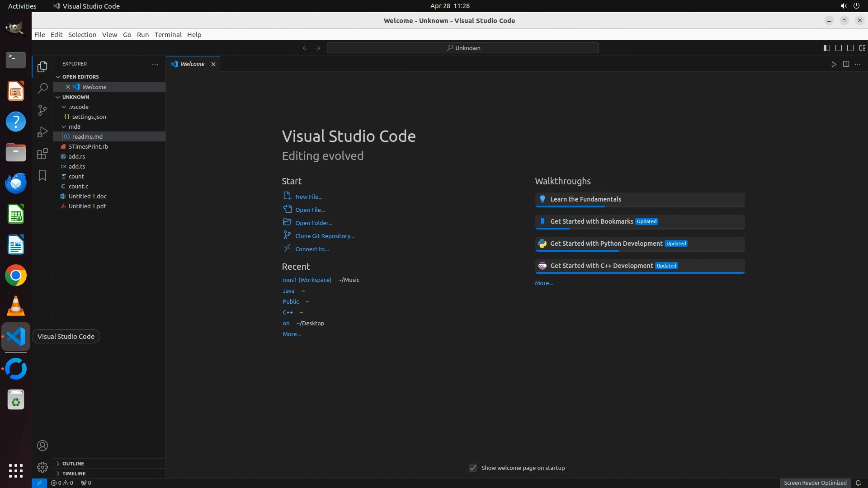Expand the Outline section
This screenshot has height=488, width=868.
point(73,464)
